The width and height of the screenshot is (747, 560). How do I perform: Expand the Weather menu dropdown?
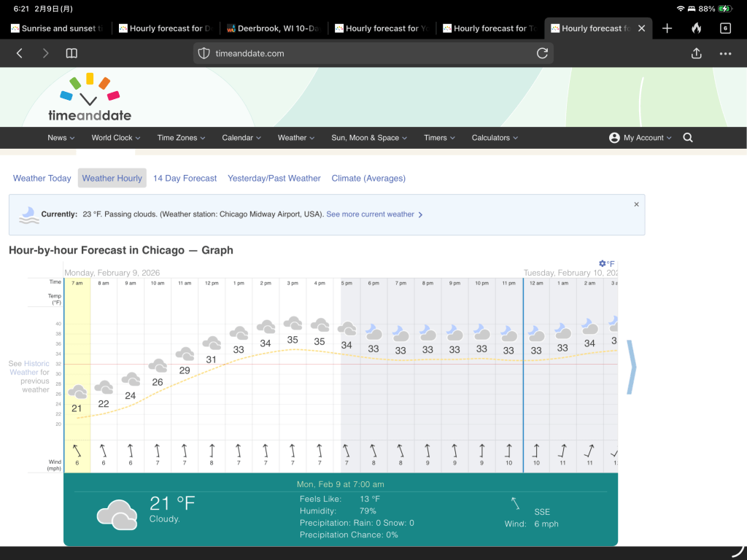click(x=295, y=138)
